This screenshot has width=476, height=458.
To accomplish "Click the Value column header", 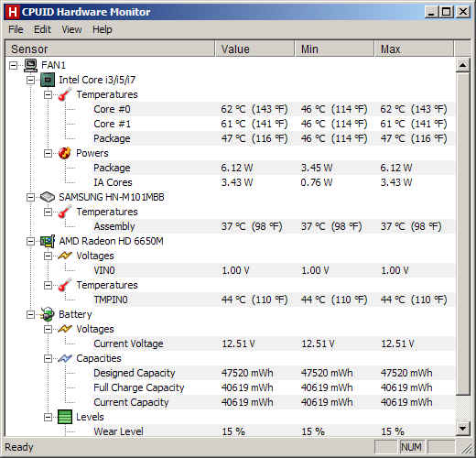I will 254,49.
